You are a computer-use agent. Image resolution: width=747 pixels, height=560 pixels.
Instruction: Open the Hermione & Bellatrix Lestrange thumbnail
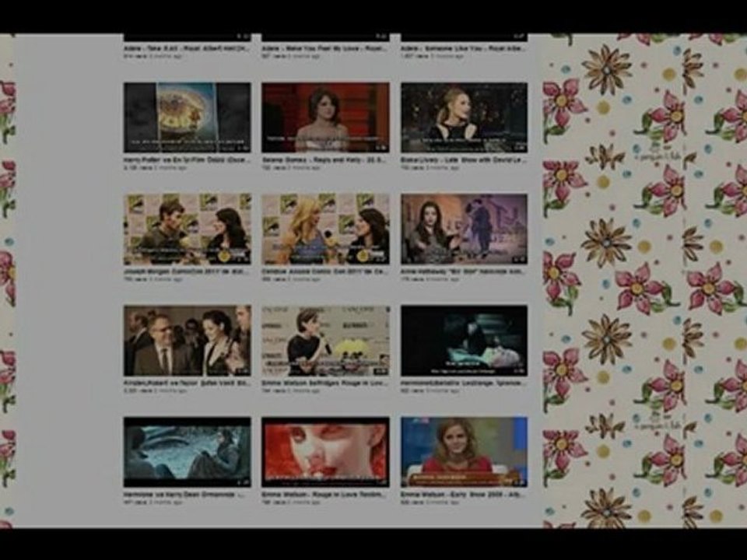[x=464, y=341]
